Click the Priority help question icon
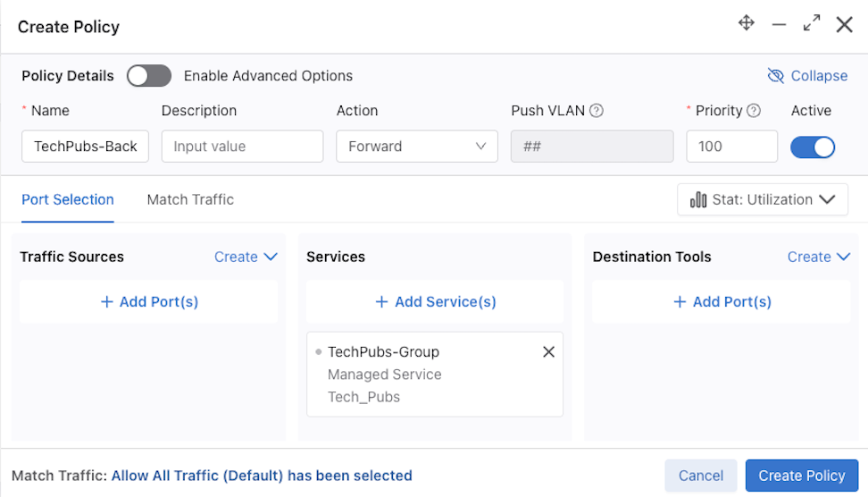The height and width of the screenshot is (497, 868). coord(754,110)
